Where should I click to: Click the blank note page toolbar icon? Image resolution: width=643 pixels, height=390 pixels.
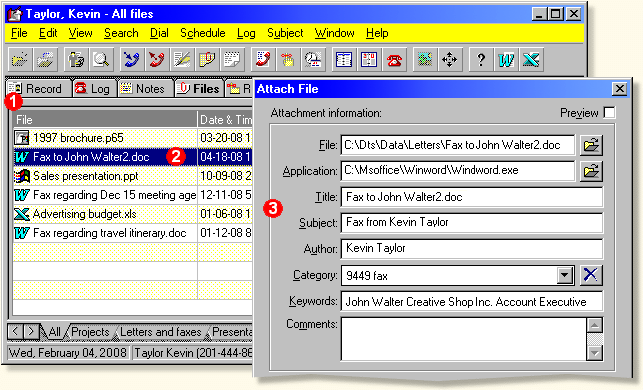click(x=232, y=60)
